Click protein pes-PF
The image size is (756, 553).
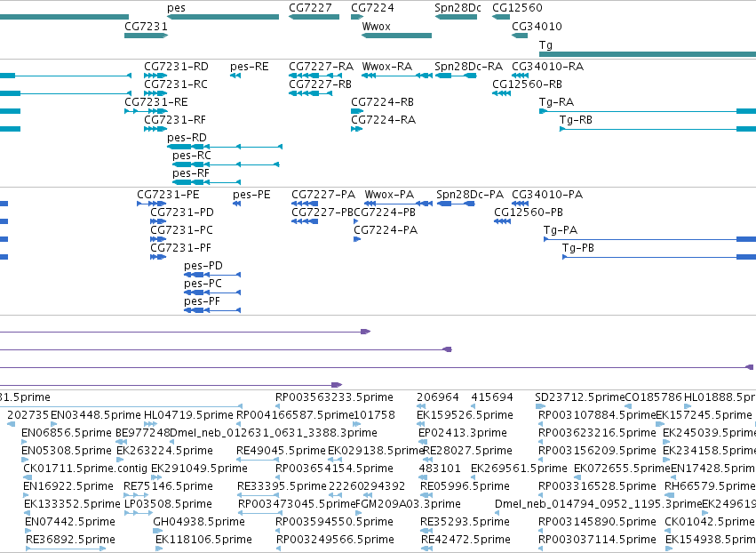tap(202, 301)
